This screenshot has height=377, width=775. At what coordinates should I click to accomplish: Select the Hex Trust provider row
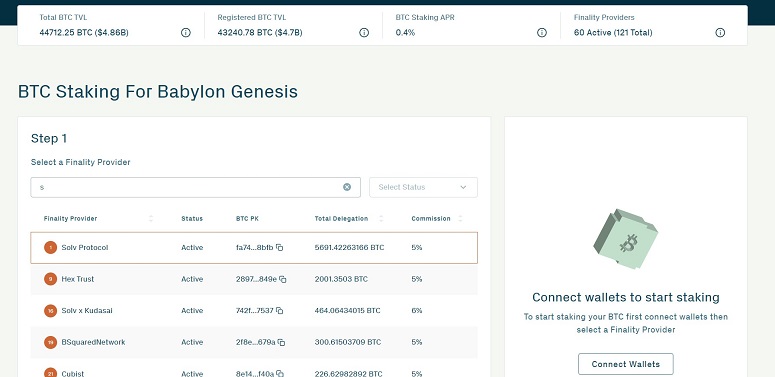(x=254, y=279)
